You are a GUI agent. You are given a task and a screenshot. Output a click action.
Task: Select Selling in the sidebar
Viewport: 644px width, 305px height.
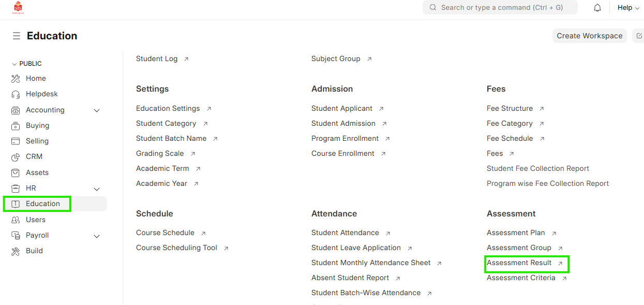tap(37, 141)
